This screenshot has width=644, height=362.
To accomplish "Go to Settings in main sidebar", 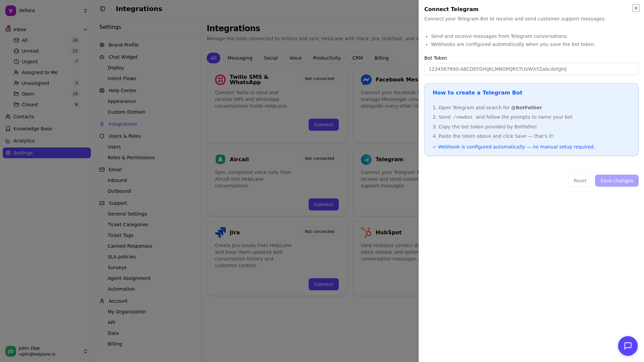I will [x=47, y=153].
